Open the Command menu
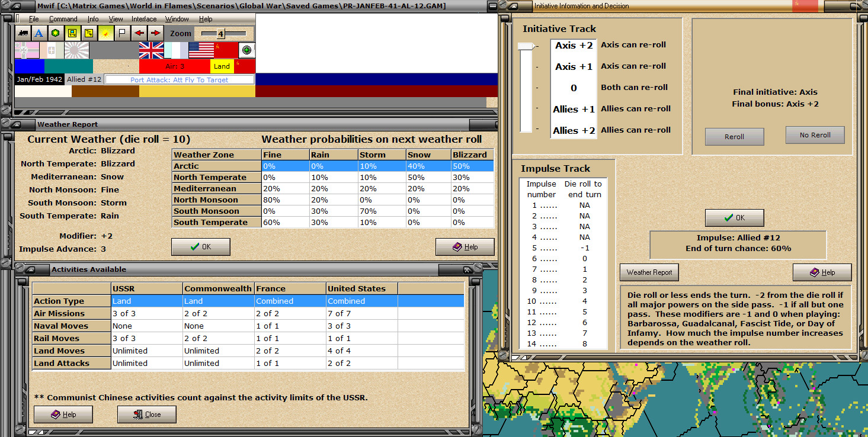 tap(63, 19)
